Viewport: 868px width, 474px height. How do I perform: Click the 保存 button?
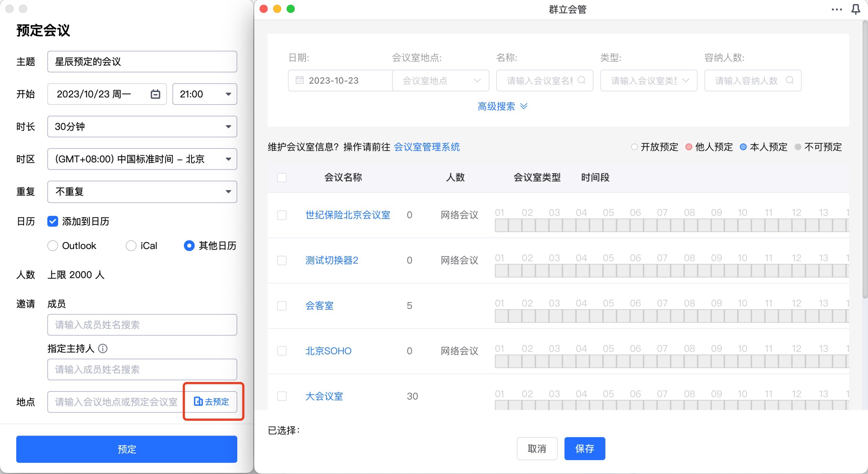(x=585, y=449)
